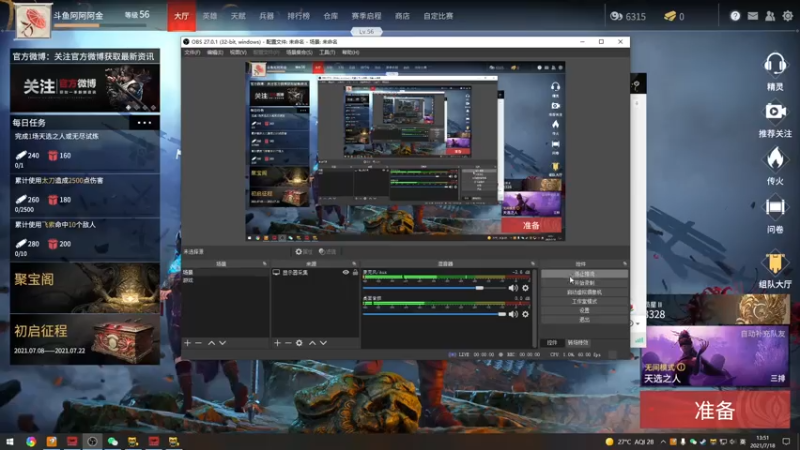
Task: Click the 滤镜 filters button above the OBS sources
Action: click(328, 252)
